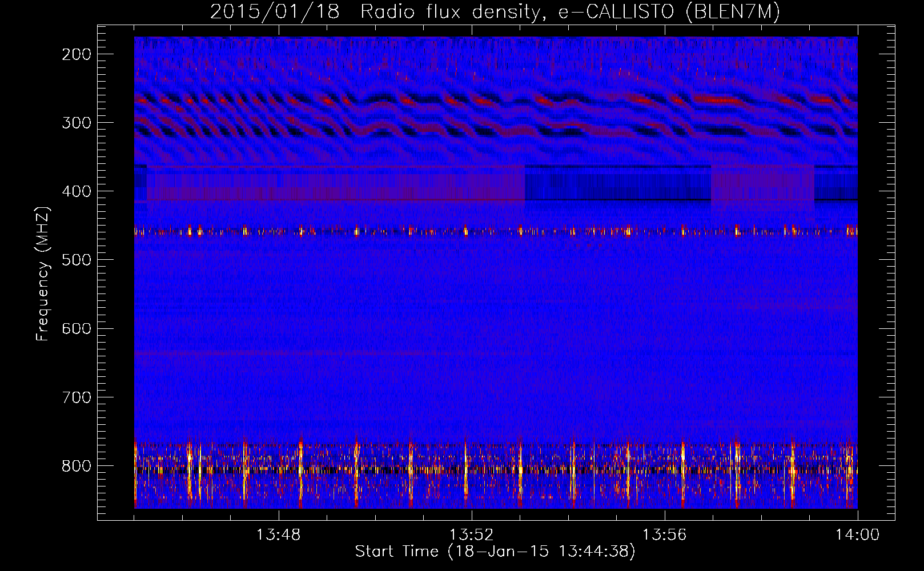Image resolution: width=924 pixels, height=571 pixels.
Task: Click the 400 frequency tick label
Action: pos(77,191)
